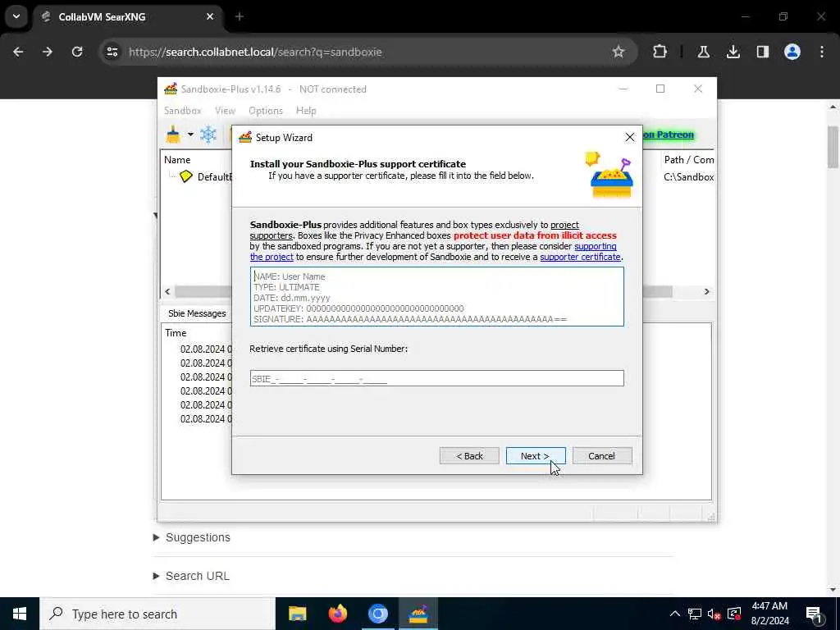840x630 pixels.
Task: Click the Next button in Setup Wizard
Action: pos(535,456)
